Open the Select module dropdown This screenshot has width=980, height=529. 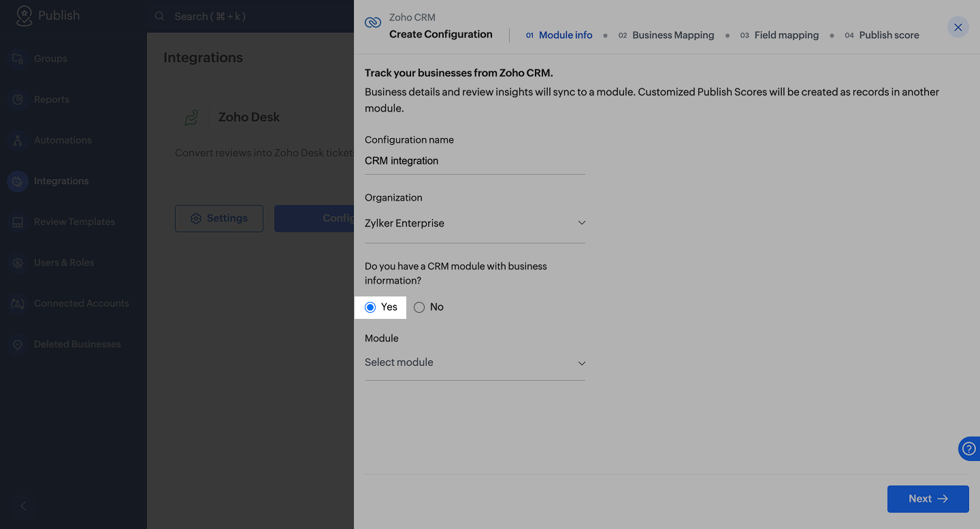(x=475, y=362)
